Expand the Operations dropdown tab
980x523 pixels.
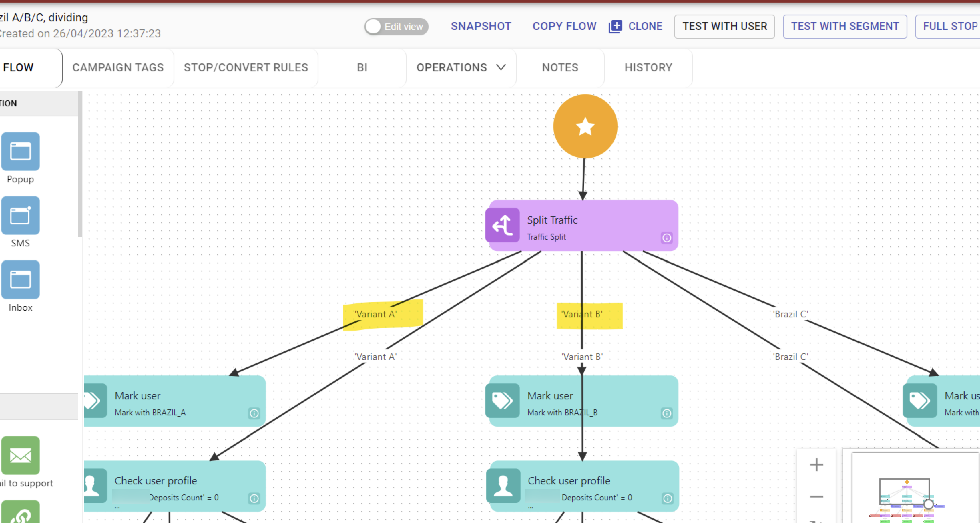coord(461,68)
